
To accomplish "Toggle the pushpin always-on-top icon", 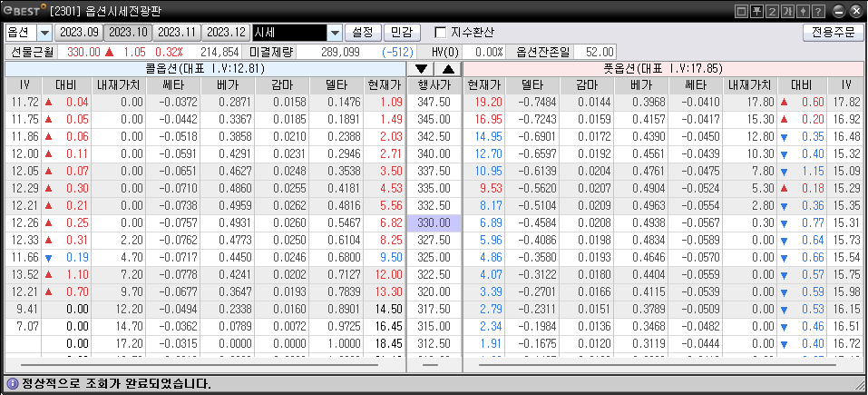I will [755, 11].
